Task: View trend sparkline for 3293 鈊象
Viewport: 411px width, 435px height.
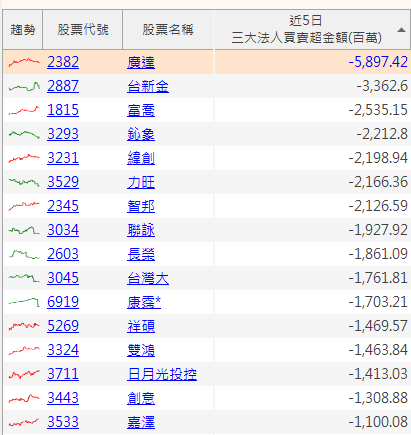Action: [24, 134]
